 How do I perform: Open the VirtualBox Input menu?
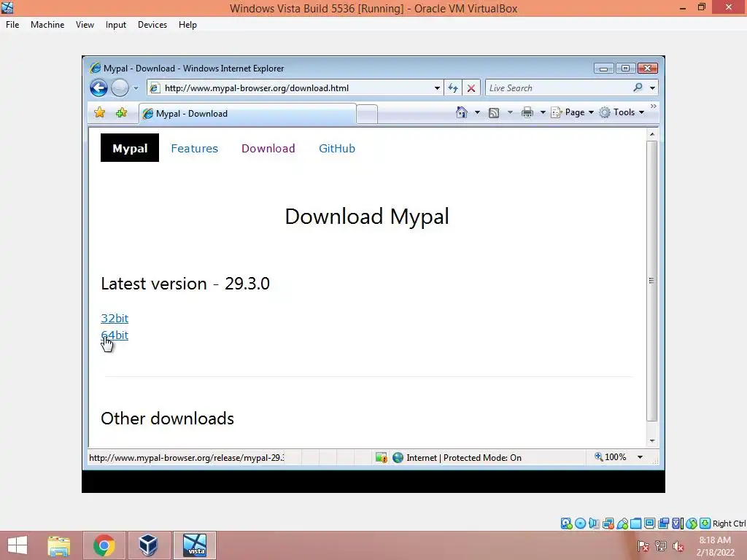click(x=116, y=25)
